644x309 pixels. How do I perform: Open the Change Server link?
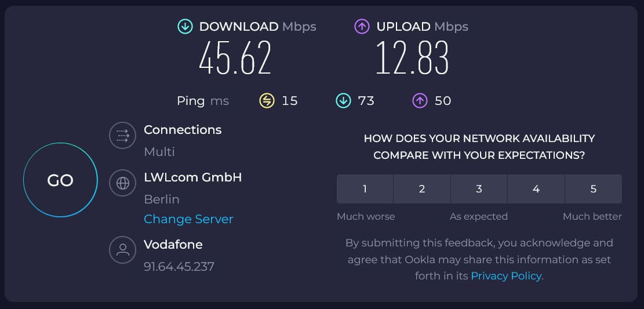coord(188,219)
